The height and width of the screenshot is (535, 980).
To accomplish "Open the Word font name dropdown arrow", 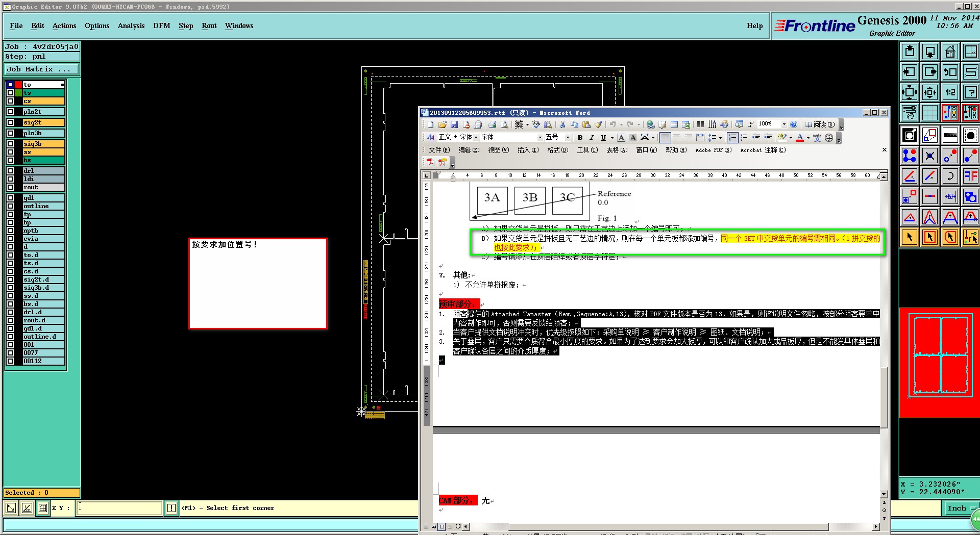I will [x=540, y=138].
